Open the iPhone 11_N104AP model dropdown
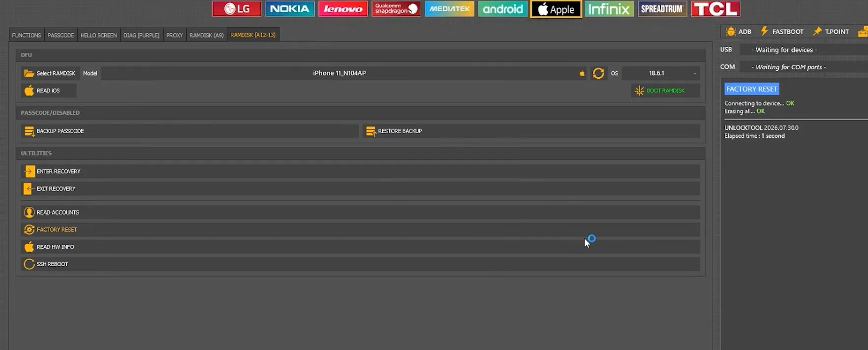The image size is (868, 350). [x=343, y=73]
